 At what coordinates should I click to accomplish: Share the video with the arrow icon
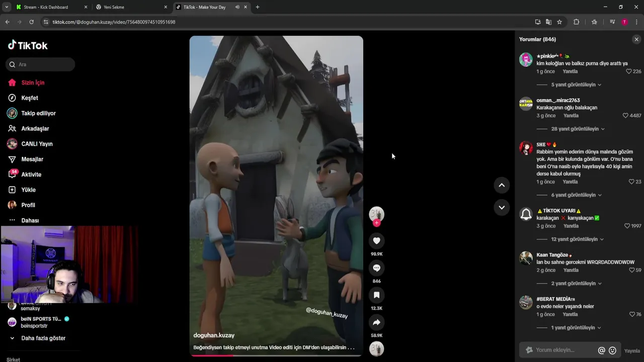tap(376, 322)
